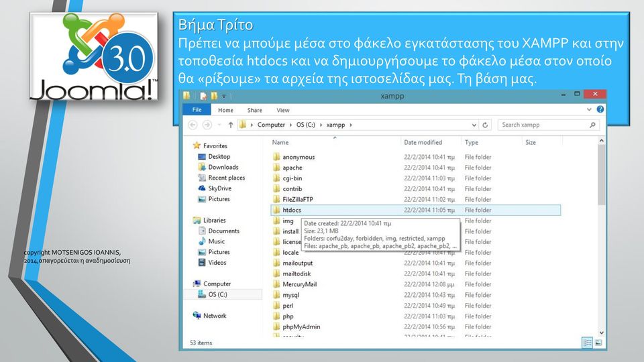Open the Home ribbon tab
The image size is (644, 362).
click(x=225, y=110)
